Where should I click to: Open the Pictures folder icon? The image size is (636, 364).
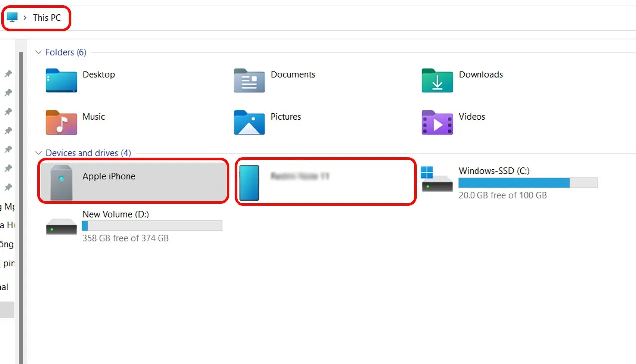[249, 122]
